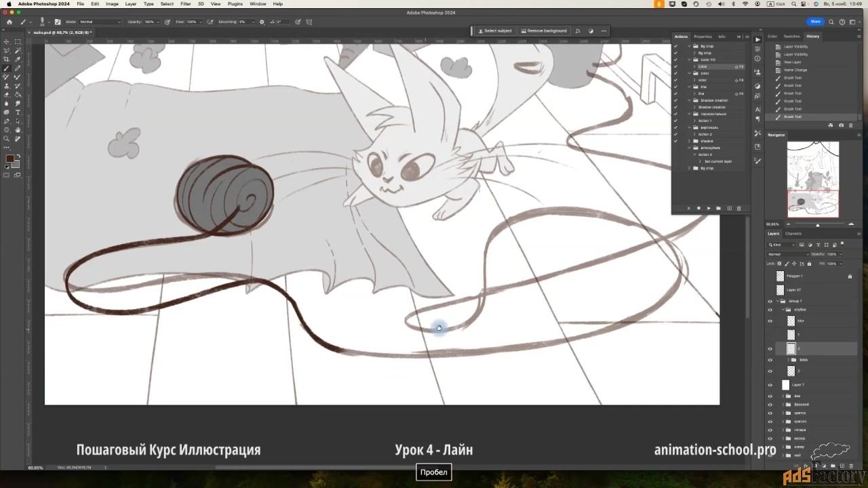This screenshot has height=488, width=868.
Task: Add layer style fx icon
Action: tap(806, 466)
